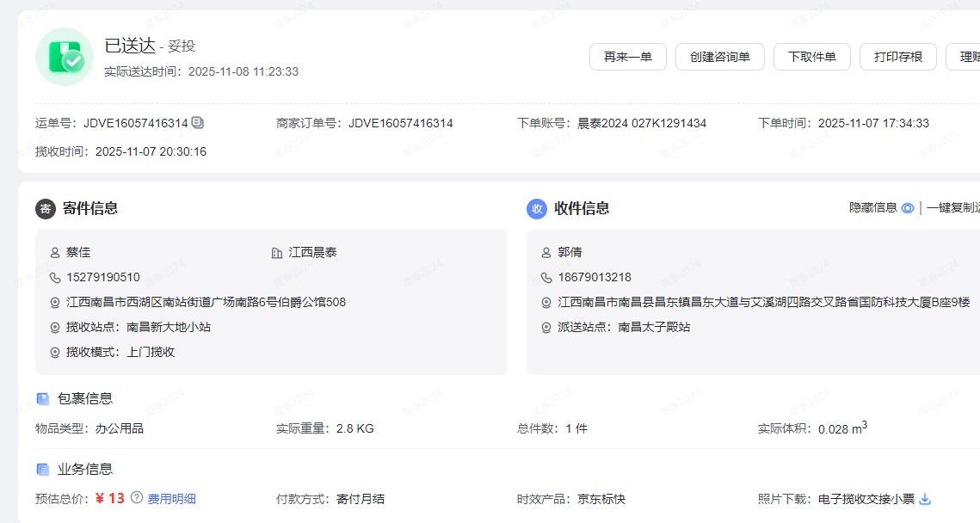Click the green delivered status icon
The image size is (980, 523).
pos(65,57)
